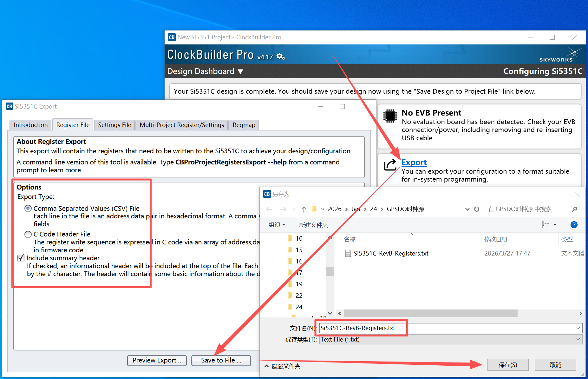Image resolution: width=588 pixels, height=379 pixels.
Task: Toggle Include summary header checkbox
Action: coord(21,258)
